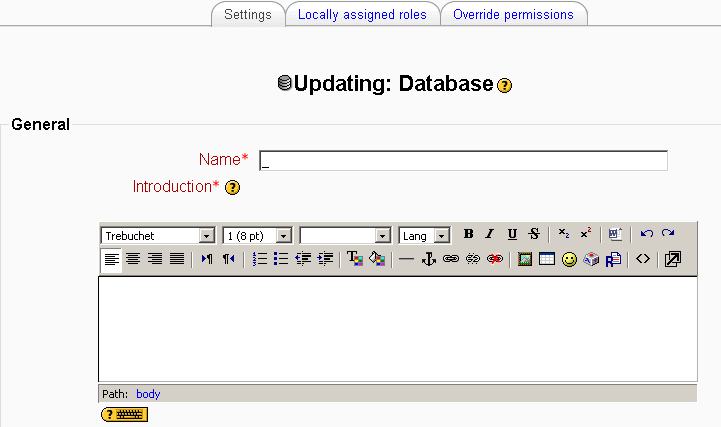This screenshot has height=427, width=721.
Task: Switch to Locally assigned roles tab
Action: pos(362,15)
